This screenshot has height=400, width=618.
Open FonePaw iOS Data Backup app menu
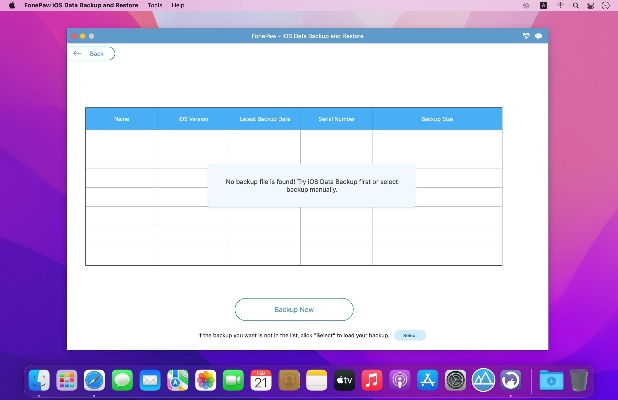click(81, 5)
